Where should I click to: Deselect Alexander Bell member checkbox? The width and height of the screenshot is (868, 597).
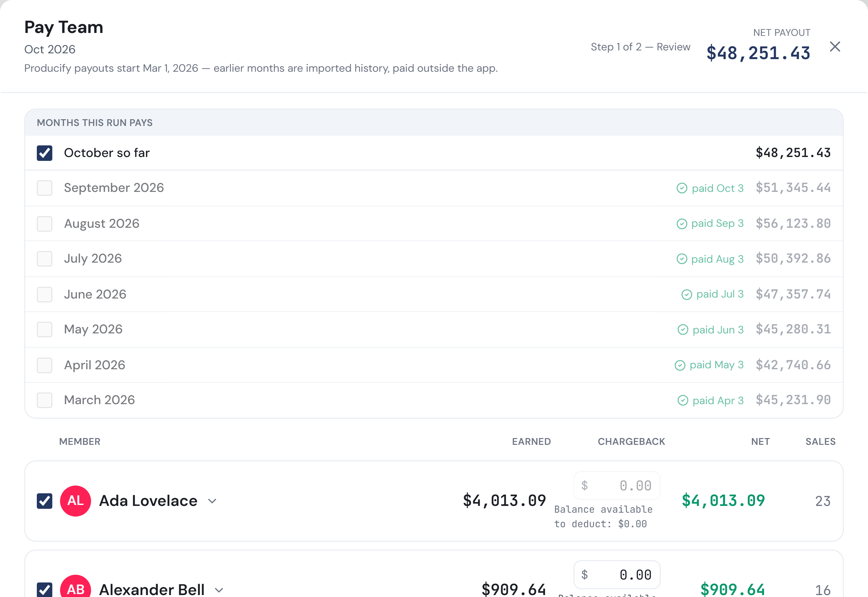tap(45, 590)
